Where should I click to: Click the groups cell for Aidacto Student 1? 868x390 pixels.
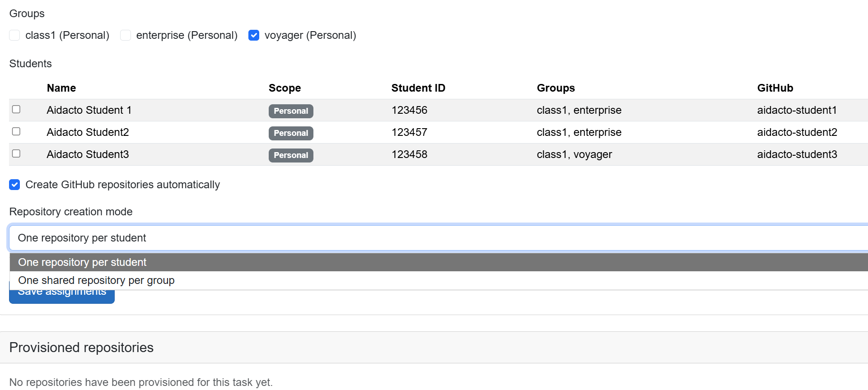coord(579,110)
